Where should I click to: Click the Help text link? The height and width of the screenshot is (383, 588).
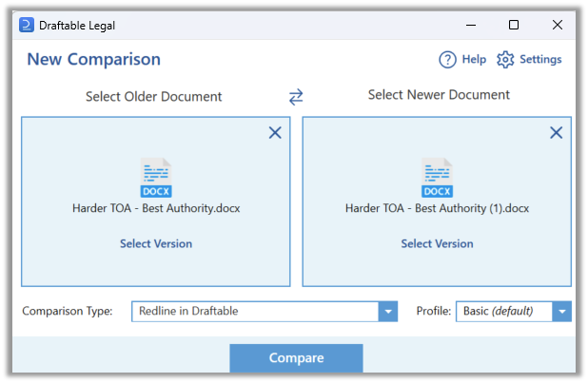pos(474,59)
